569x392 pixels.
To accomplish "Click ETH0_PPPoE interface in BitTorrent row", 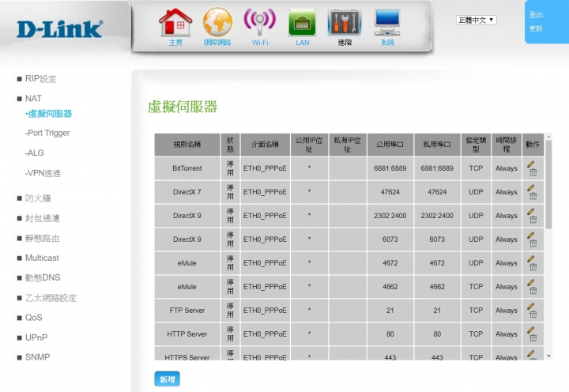I will pos(265,168).
